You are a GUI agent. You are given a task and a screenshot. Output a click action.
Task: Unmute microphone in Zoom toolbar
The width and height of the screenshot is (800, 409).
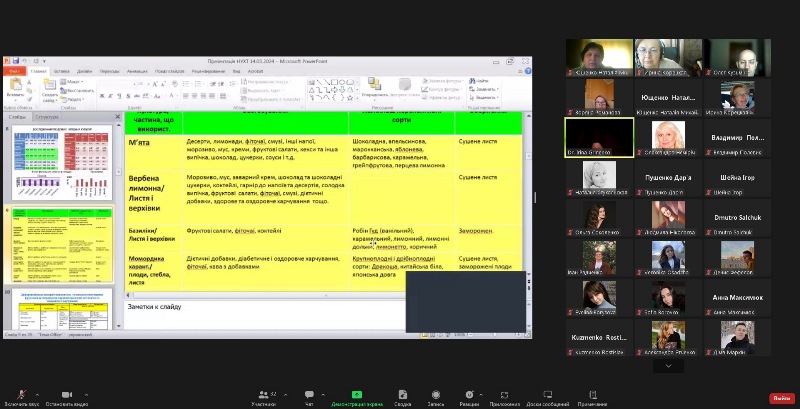tap(21, 395)
